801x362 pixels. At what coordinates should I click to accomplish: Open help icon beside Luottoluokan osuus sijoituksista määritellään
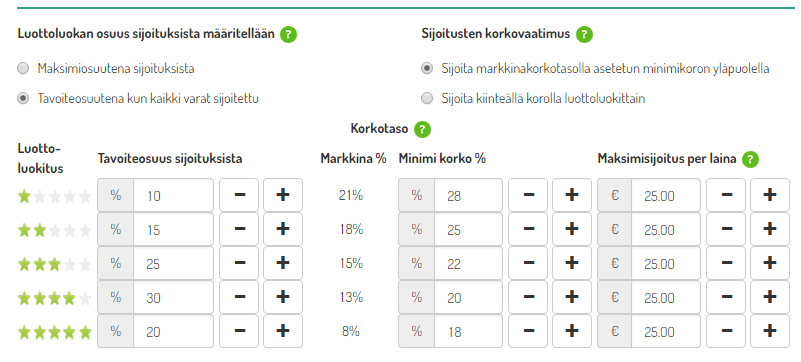288,35
